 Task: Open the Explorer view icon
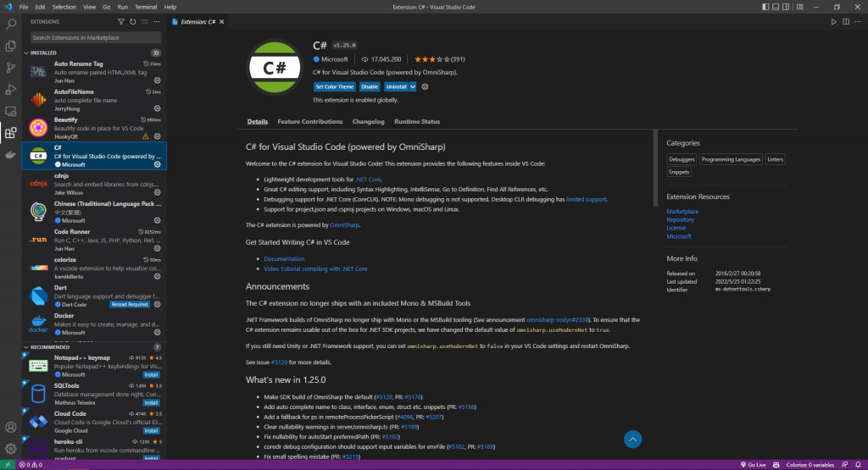(10, 46)
